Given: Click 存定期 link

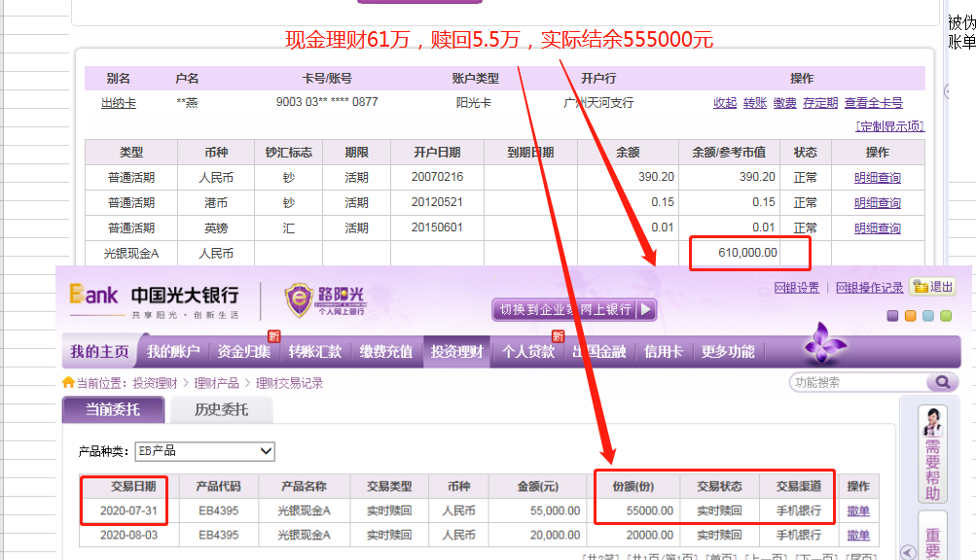Looking at the screenshot, I should (x=820, y=103).
